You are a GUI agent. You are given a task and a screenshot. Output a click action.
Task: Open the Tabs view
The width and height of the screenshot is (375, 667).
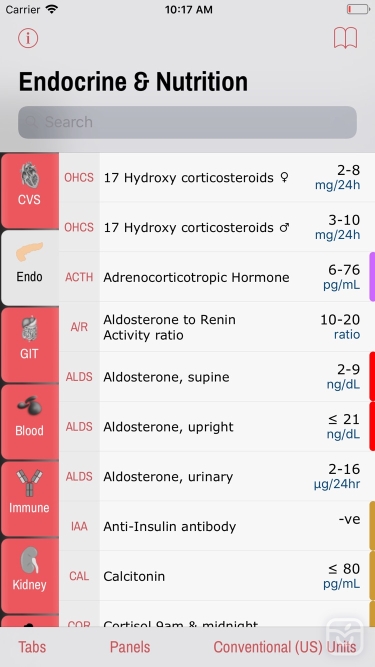click(32, 647)
